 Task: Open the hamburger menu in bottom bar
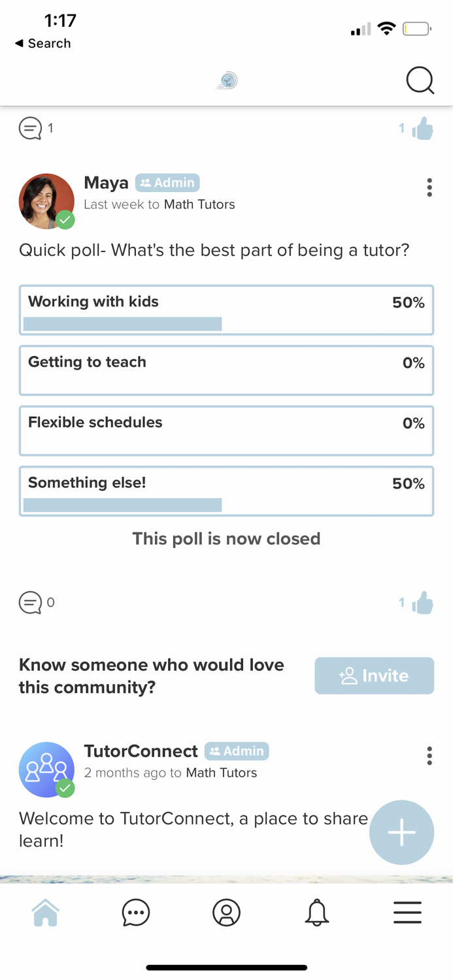coord(407,912)
